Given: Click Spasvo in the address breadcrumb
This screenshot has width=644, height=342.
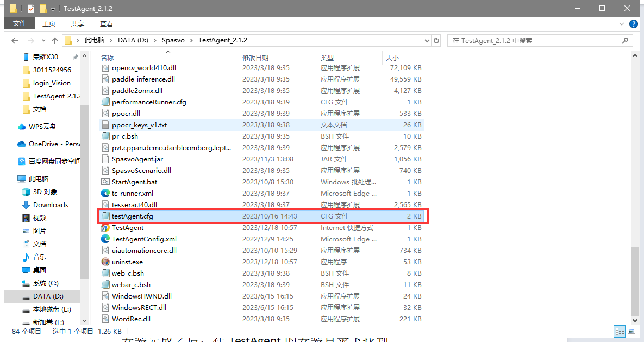Looking at the screenshot, I should pos(172,40).
